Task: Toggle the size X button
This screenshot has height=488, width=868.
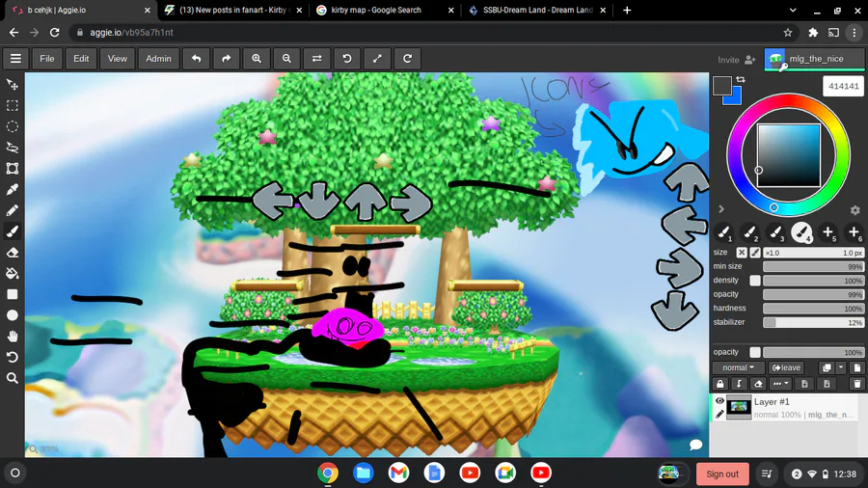Action: click(742, 253)
